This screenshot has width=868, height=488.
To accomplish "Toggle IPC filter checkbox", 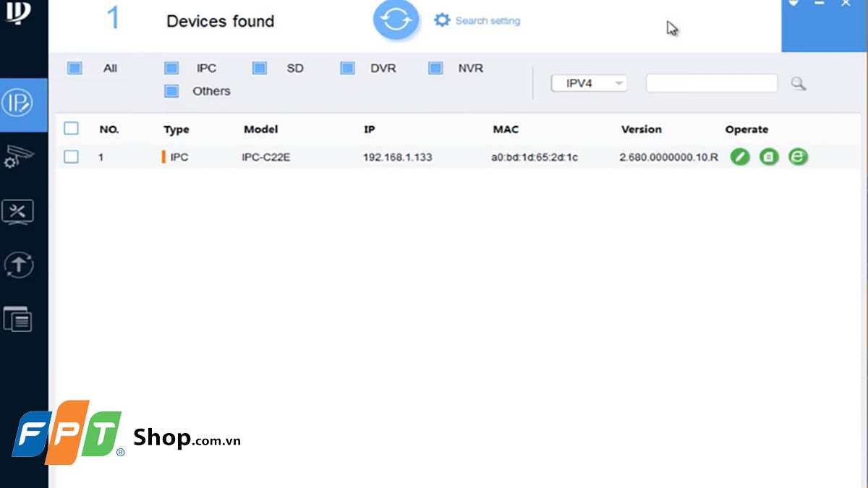I will point(171,69).
